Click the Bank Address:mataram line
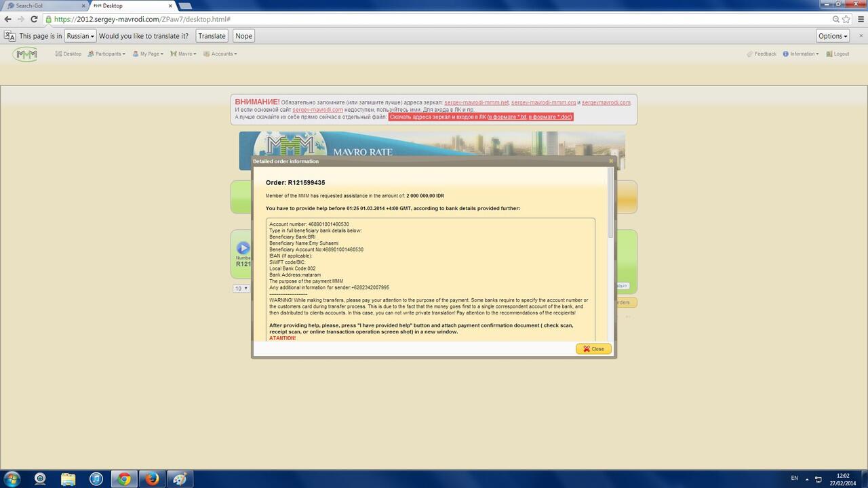Viewport: 868px width, 488px height. (x=295, y=274)
